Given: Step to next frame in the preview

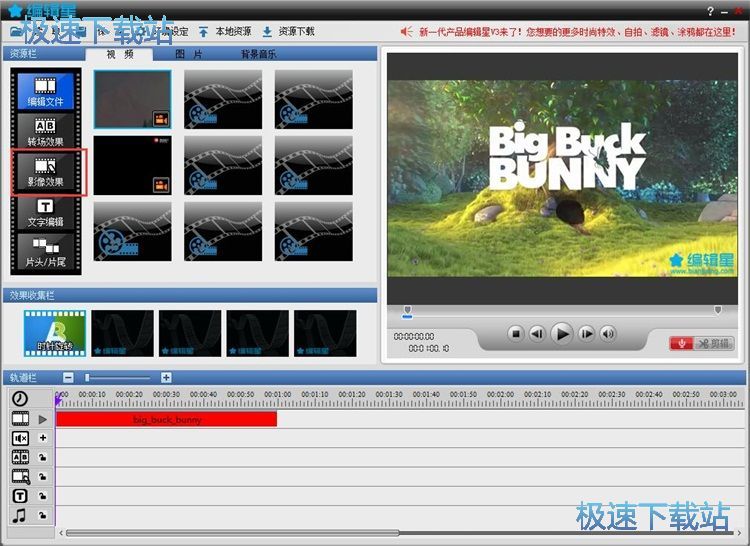Looking at the screenshot, I should tap(586, 334).
